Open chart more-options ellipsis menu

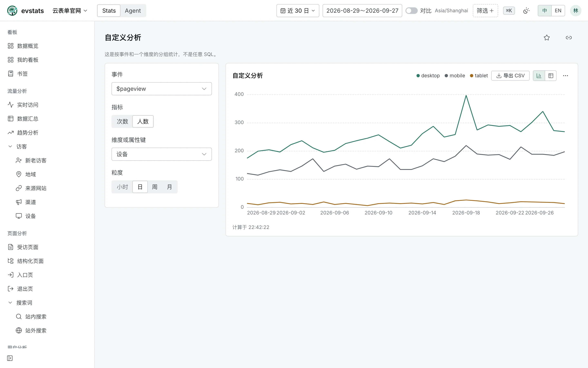(565, 76)
